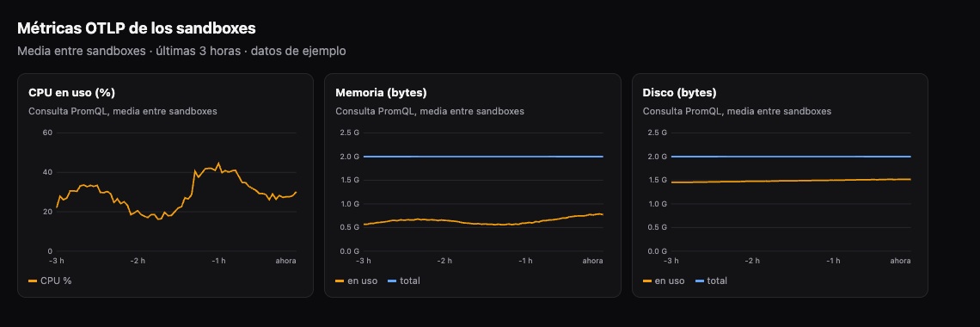Screen dimensions: 980x327
Task: Click the '-1 h' x-axis label in CPU chart
Action: (x=218, y=261)
